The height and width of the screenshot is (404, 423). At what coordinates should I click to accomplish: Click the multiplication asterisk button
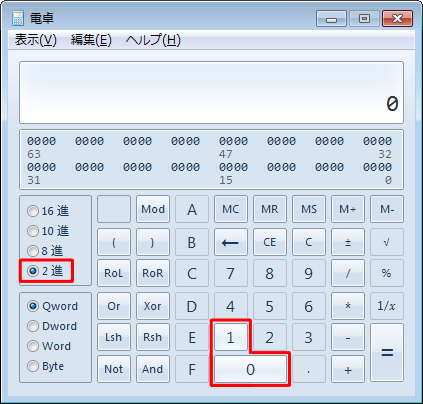[x=348, y=306]
